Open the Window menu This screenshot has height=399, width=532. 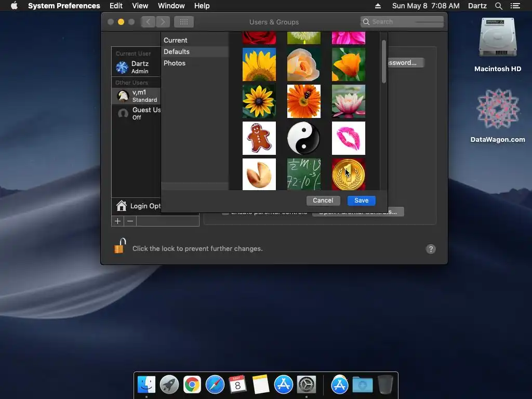click(x=171, y=6)
